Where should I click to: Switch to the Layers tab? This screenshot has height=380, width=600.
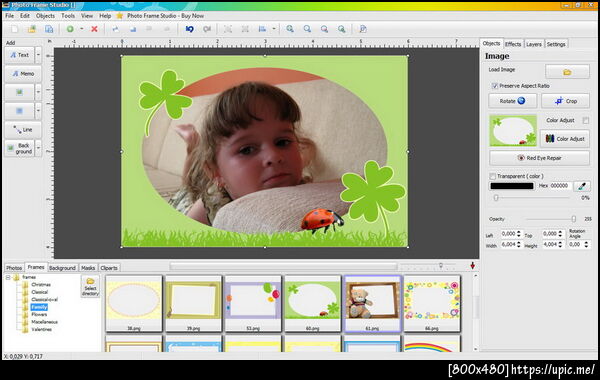pos(533,44)
